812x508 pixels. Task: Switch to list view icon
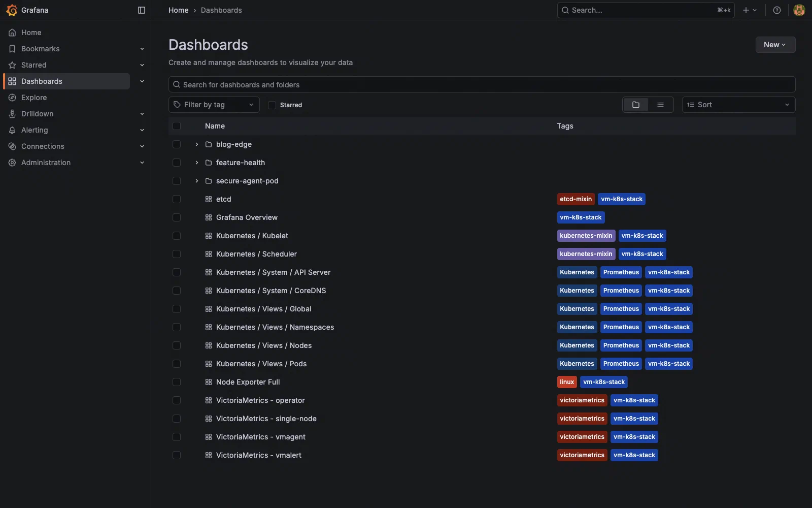tap(660, 105)
